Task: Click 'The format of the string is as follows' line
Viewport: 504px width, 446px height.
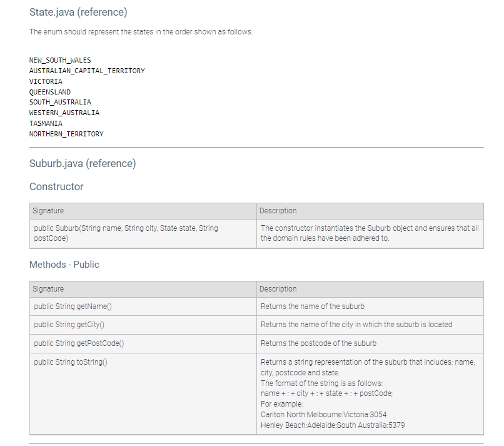Action: [322, 383]
